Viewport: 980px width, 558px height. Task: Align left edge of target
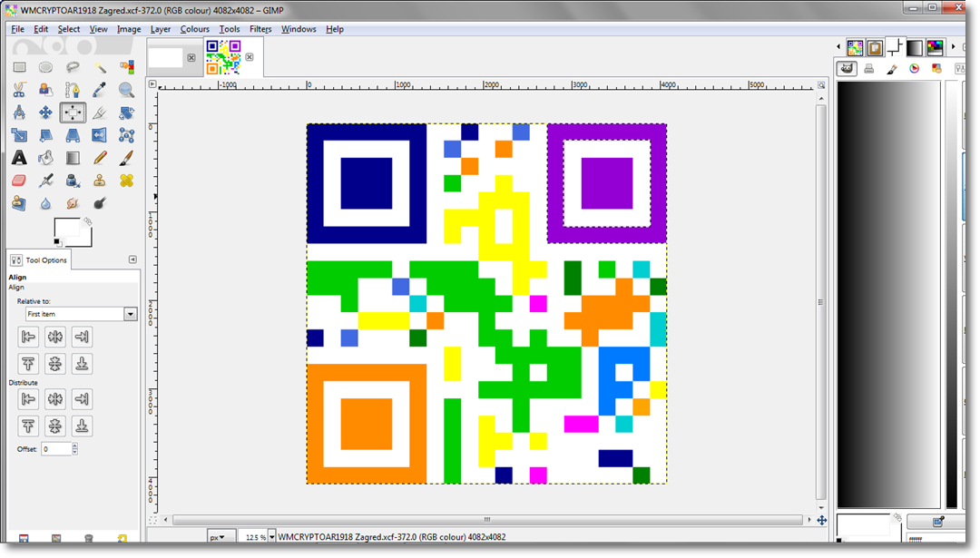tap(28, 337)
